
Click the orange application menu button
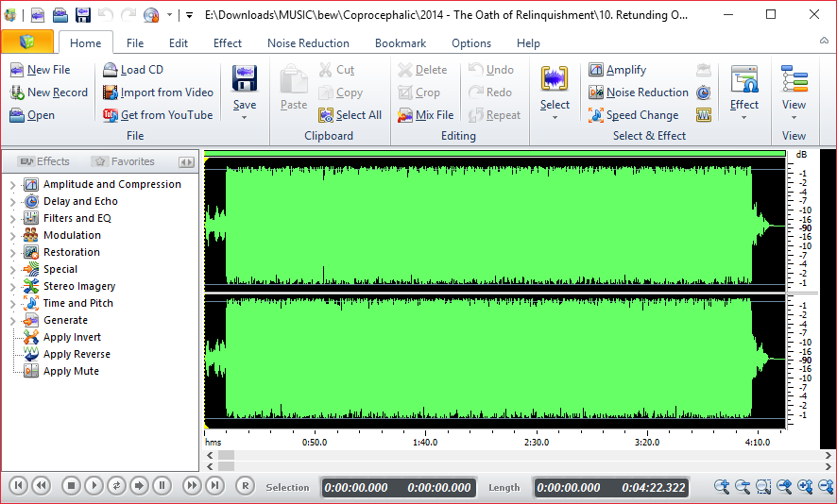(27, 42)
